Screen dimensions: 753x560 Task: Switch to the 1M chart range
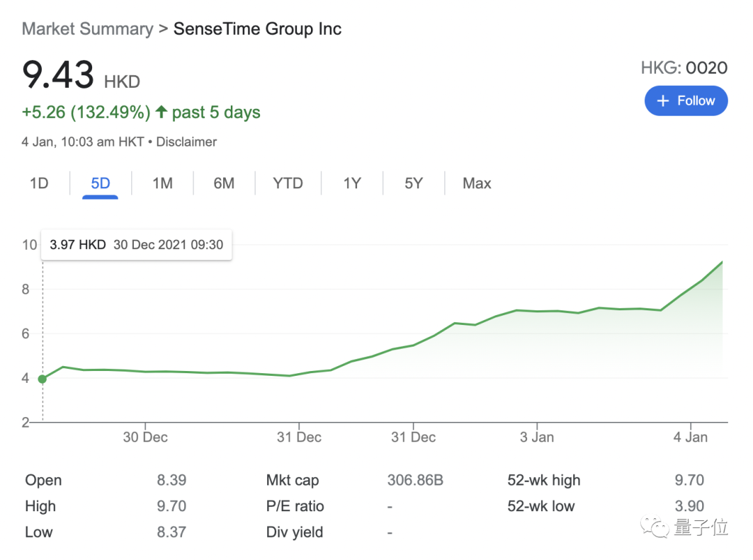click(162, 183)
